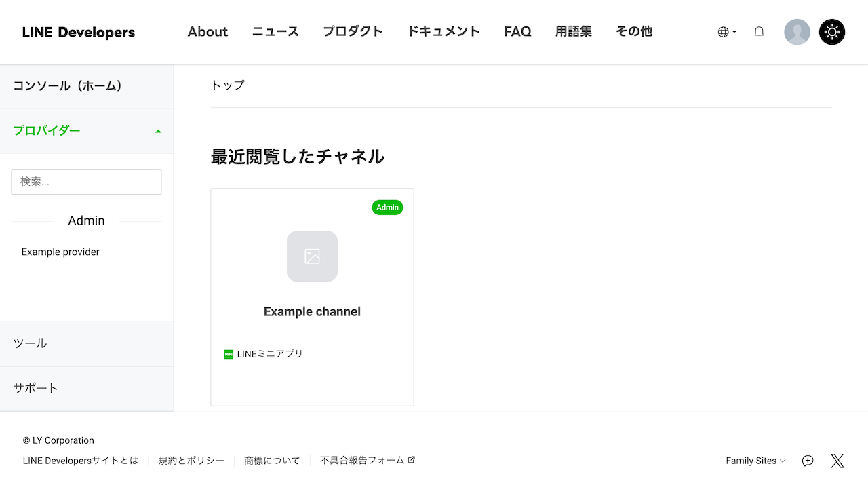Open the feedback speech-bubble plus icon
Viewport: 868px width, 485px height.
pos(807,460)
